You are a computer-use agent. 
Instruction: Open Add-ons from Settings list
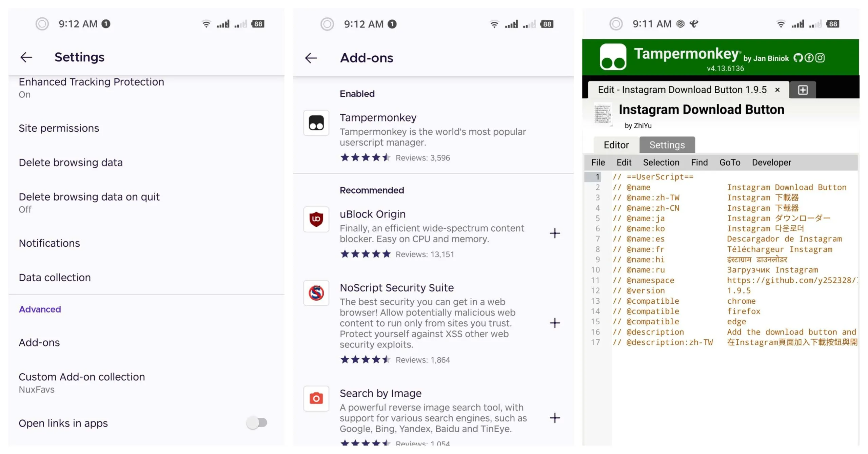pos(146,343)
